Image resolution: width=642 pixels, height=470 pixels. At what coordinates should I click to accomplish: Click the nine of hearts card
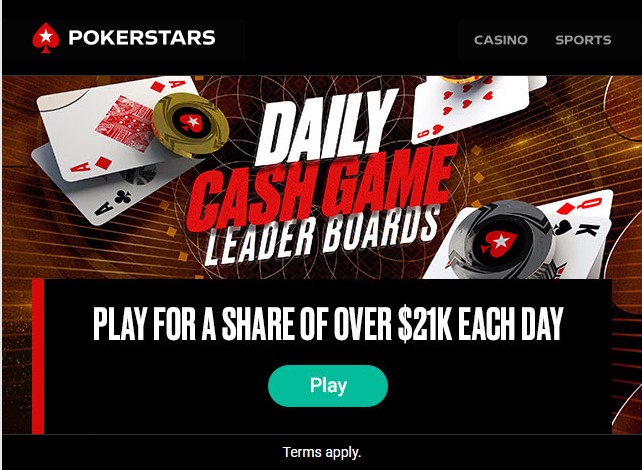point(473,108)
